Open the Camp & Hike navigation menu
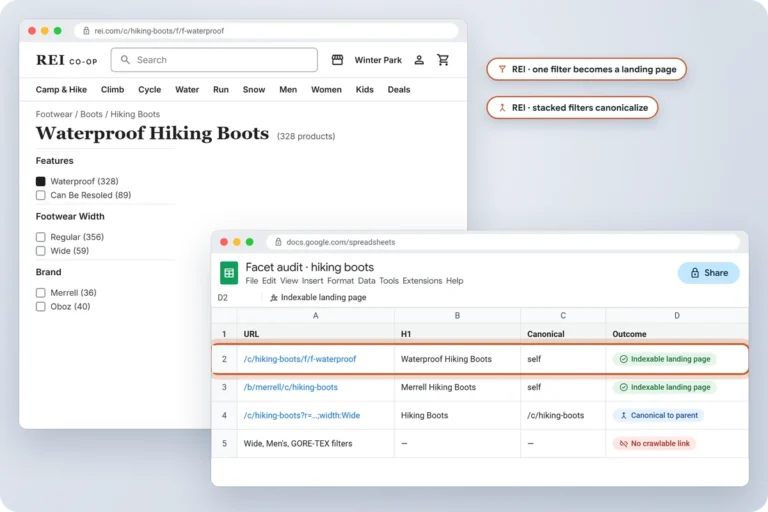The height and width of the screenshot is (512, 768). [61, 90]
